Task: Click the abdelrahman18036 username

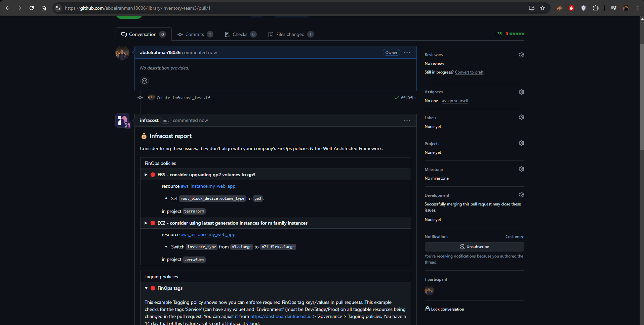Action: click(x=160, y=52)
